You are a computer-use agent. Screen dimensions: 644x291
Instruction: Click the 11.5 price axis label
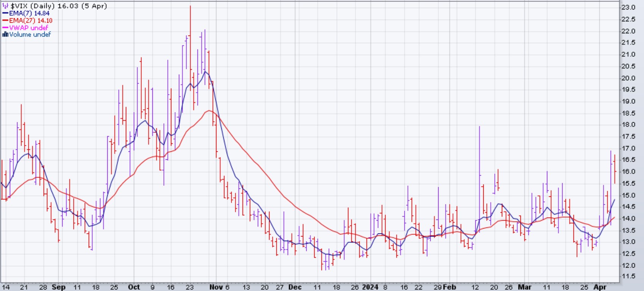point(628,277)
